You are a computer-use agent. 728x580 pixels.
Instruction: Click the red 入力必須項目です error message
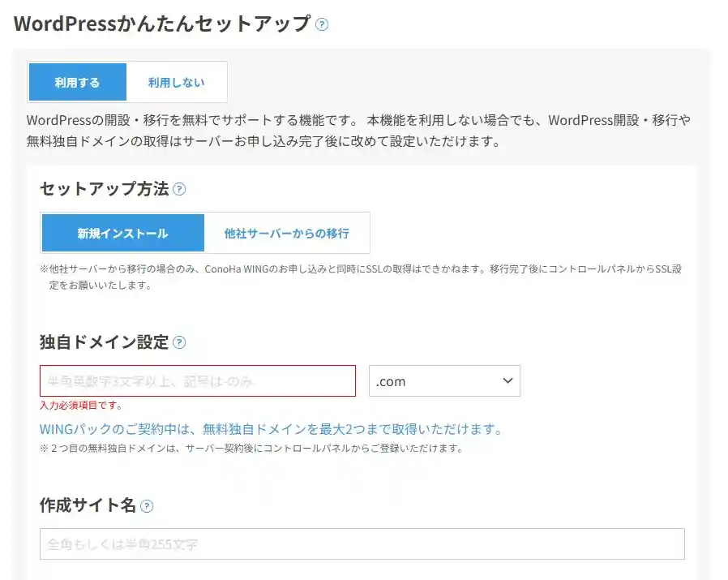[81, 406]
